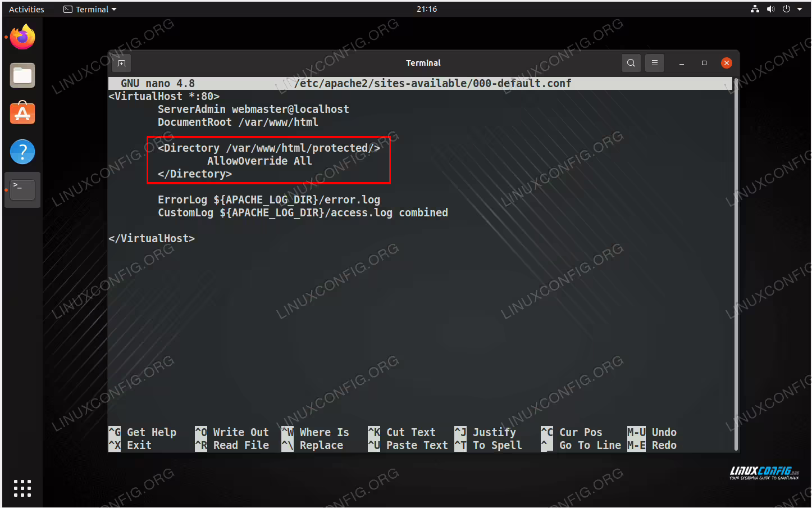Image resolution: width=812 pixels, height=508 pixels.
Task: Click the ^T To Spell shortcut
Action: click(x=489, y=445)
